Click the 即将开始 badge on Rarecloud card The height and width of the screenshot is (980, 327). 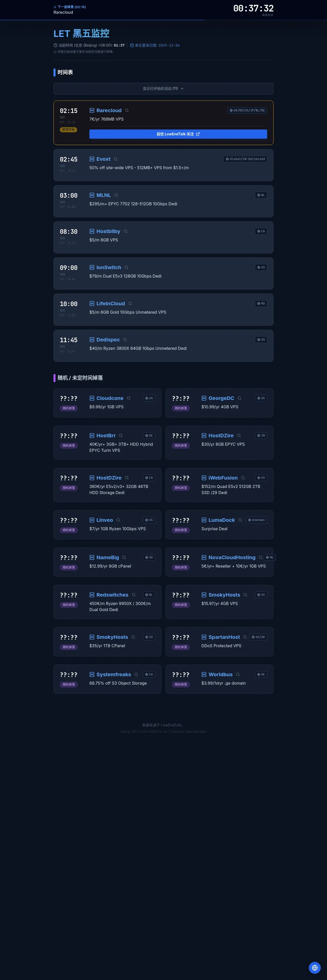[x=69, y=130]
